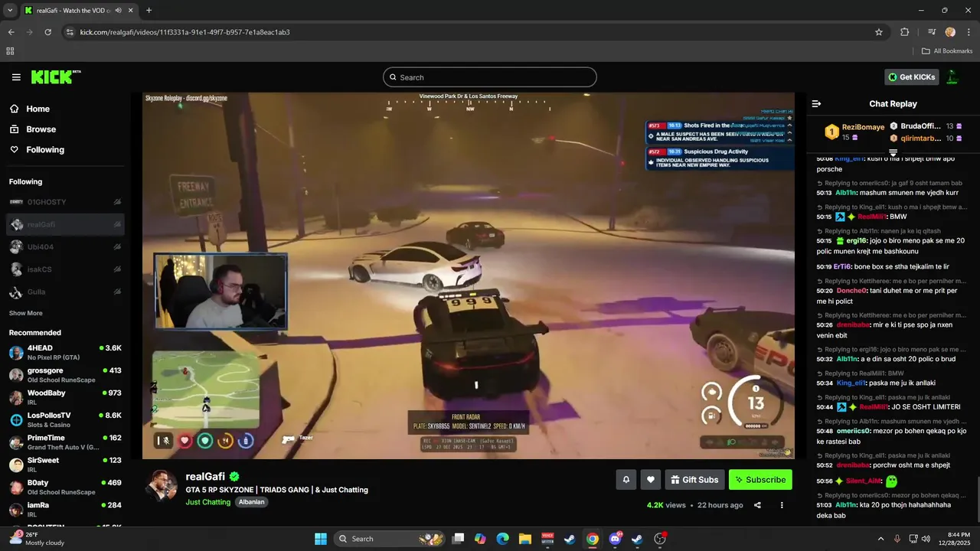Click the Get KICKs button
The height and width of the screenshot is (551, 980).
pyautogui.click(x=912, y=77)
